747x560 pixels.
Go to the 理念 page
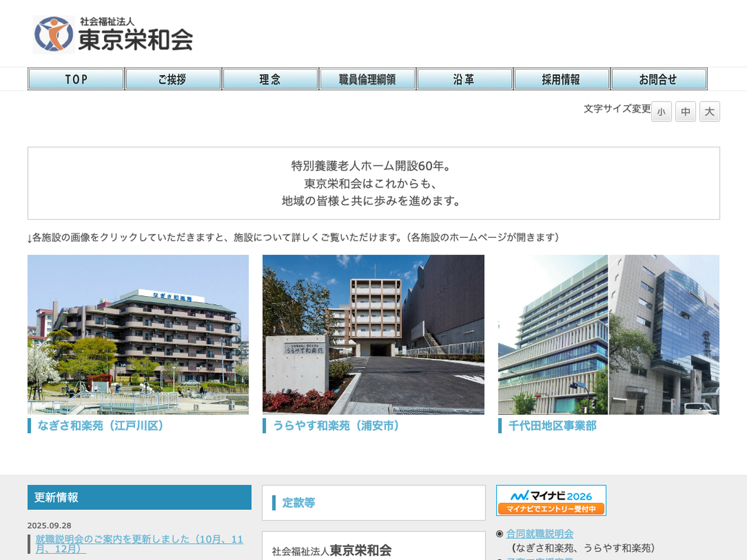point(270,79)
